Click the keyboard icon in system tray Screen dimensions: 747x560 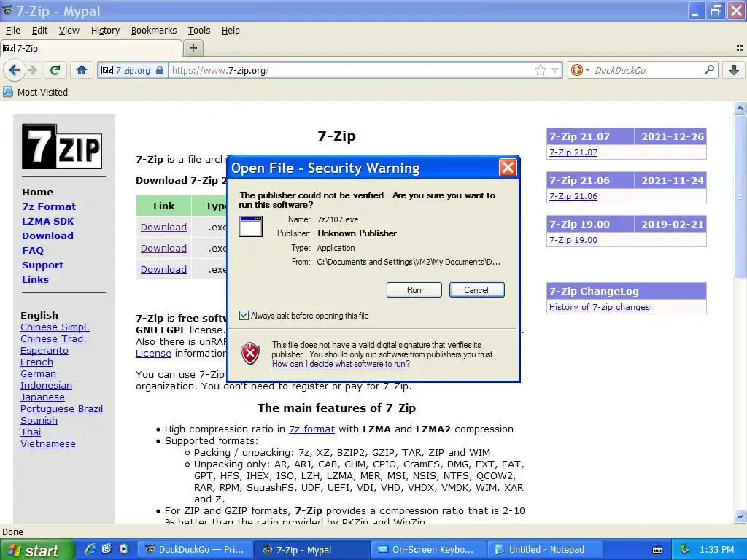point(657,550)
